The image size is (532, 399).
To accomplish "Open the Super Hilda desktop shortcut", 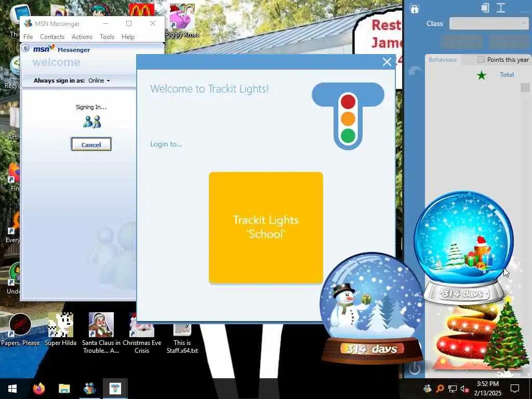I will 60,329.
